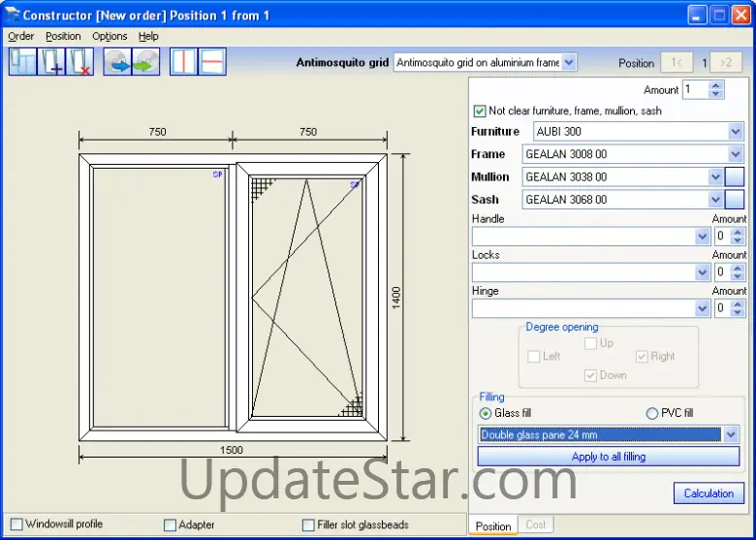The width and height of the screenshot is (756, 540).
Task: Click the window templates toolbar icon
Action: (x=22, y=62)
